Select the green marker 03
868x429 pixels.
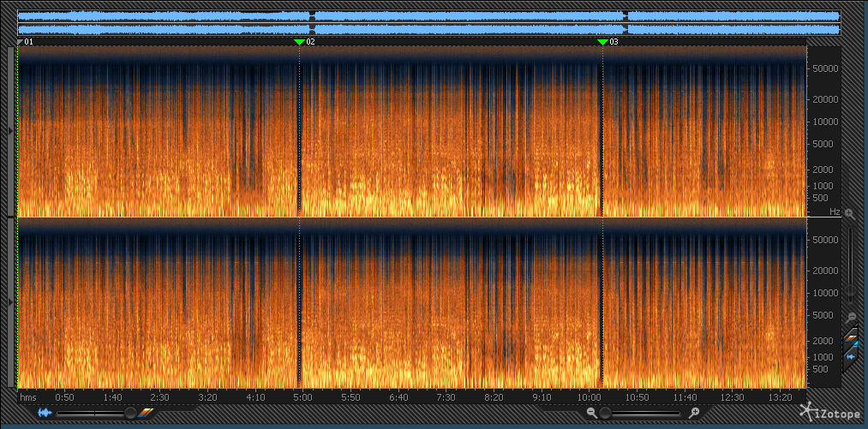point(602,41)
